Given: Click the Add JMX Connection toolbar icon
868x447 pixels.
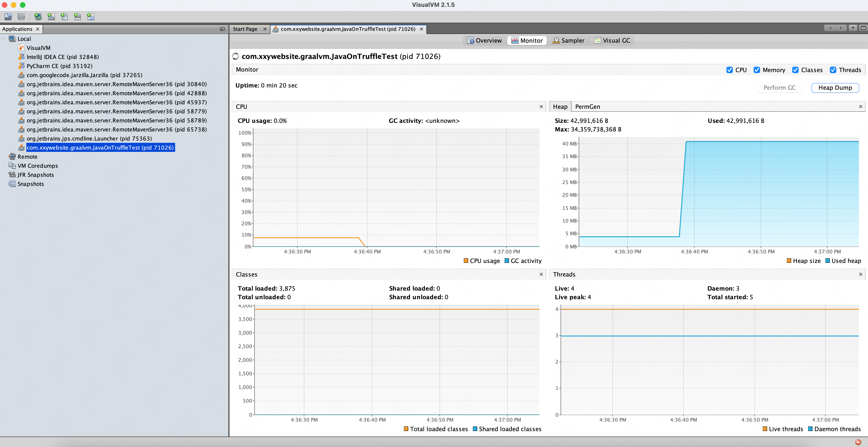Looking at the screenshot, I should click(51, 17).
